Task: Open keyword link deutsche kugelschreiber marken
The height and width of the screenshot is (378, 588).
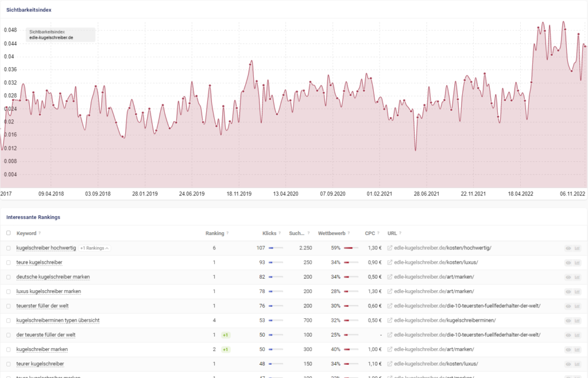Action: click(x=53, y=277)
